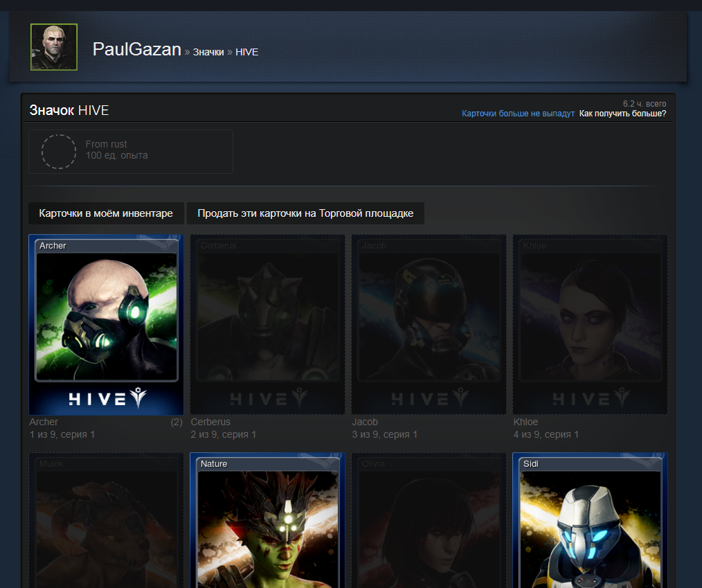
Task: Click the HIVE logo on Archer card
Action: pyautogui.click(x=107, y=398)
